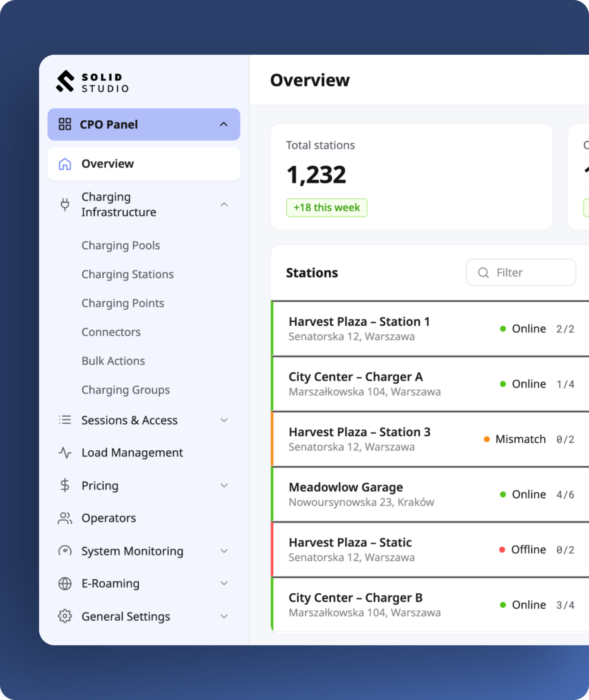
Task: Click the Overview home icon
Action: 65,164
